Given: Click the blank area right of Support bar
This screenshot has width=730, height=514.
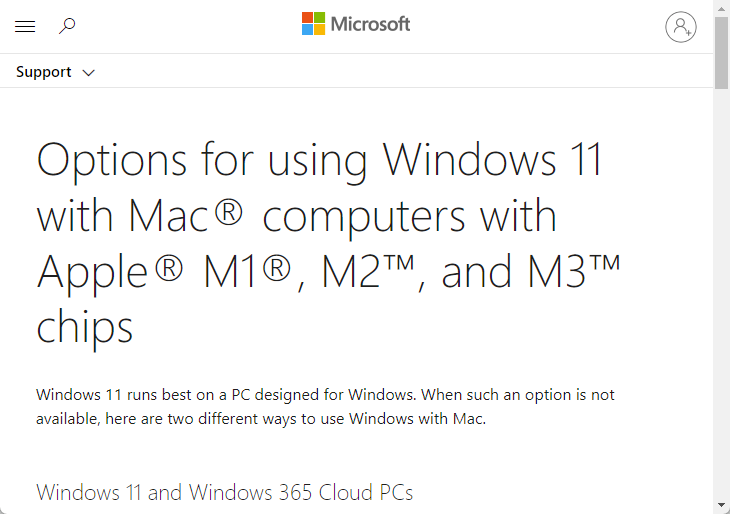Looking at the screenshot, I should click(x=400, y=72).
